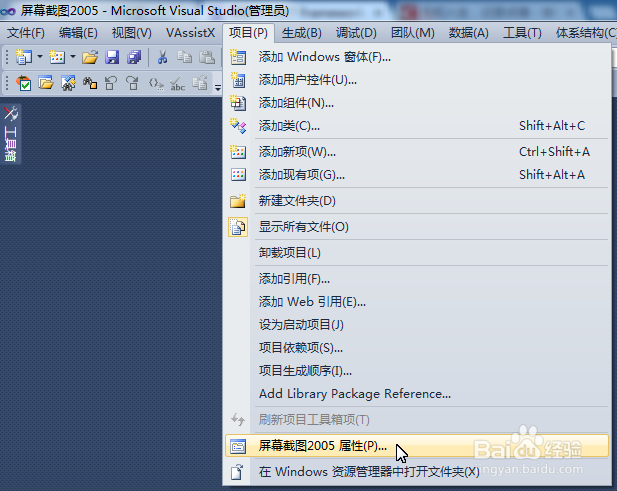Click the Paste clipboard icon
617x491 pixels.
(207, 57)
